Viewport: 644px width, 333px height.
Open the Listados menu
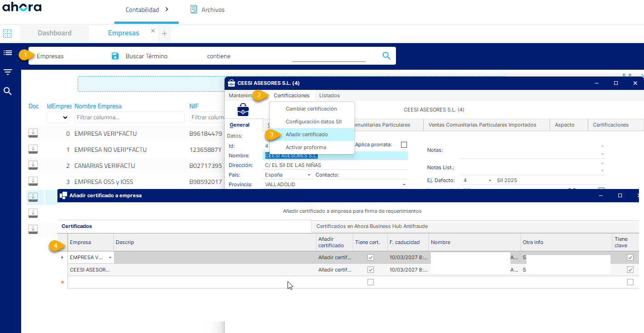point(329,95)
